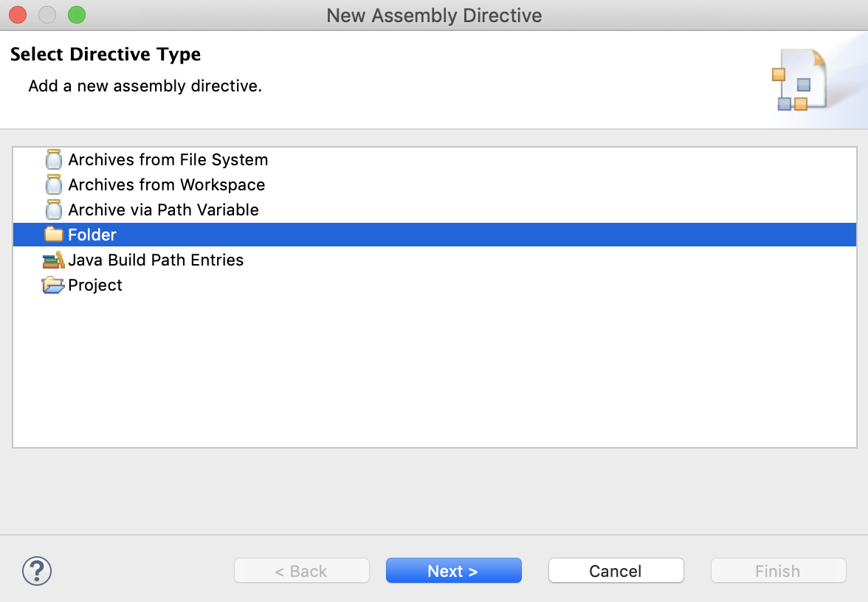Image resolution: width=868 pixels, height=602 pixels.
Task: Select Archives from Workspace directive
Action: [x=166, y=185]
